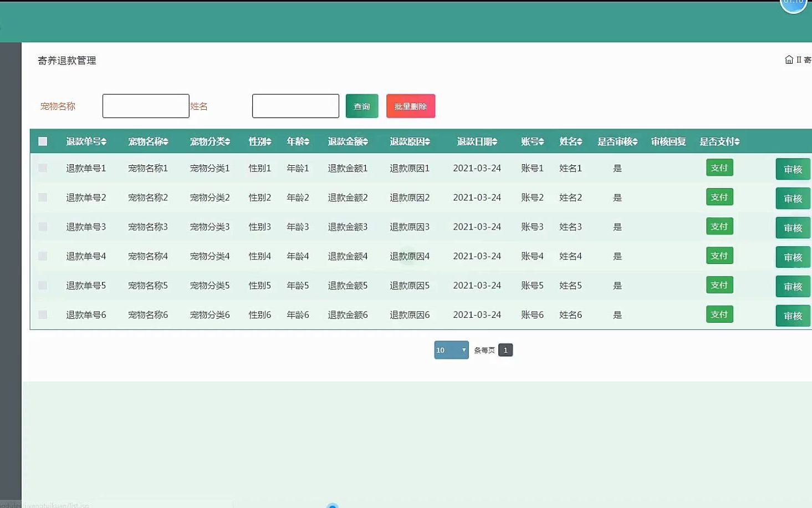Check the row for 退款单号4
812x508 pixels.
43,256
